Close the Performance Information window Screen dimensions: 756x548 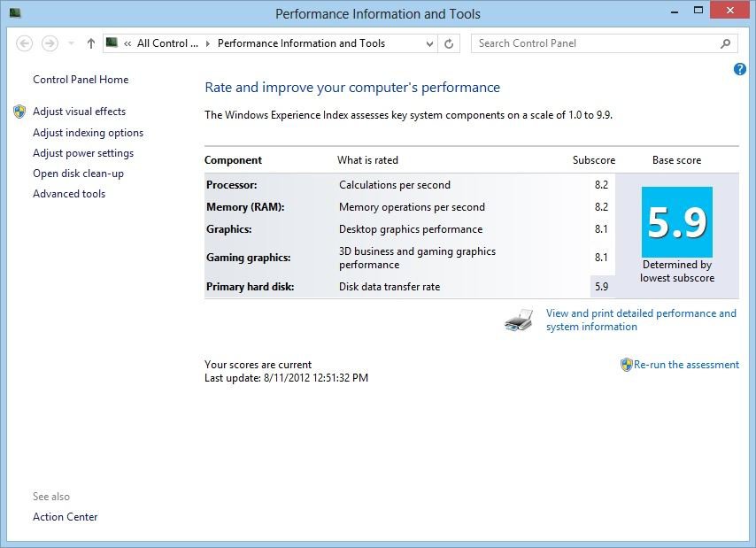pyautogui.click(x=730, y=10)
